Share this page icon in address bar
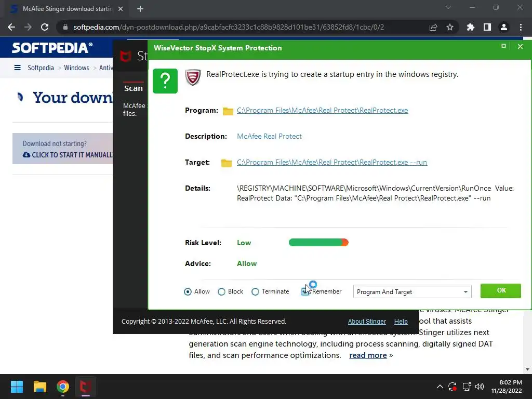The image size is (532, 399). [433, 28]
